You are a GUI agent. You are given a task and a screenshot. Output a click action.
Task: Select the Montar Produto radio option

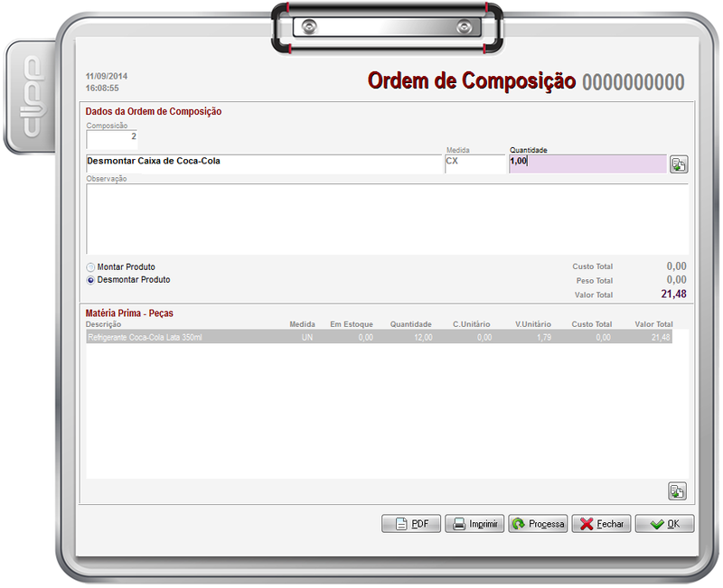pyautogui.click(x=90, y=267)
